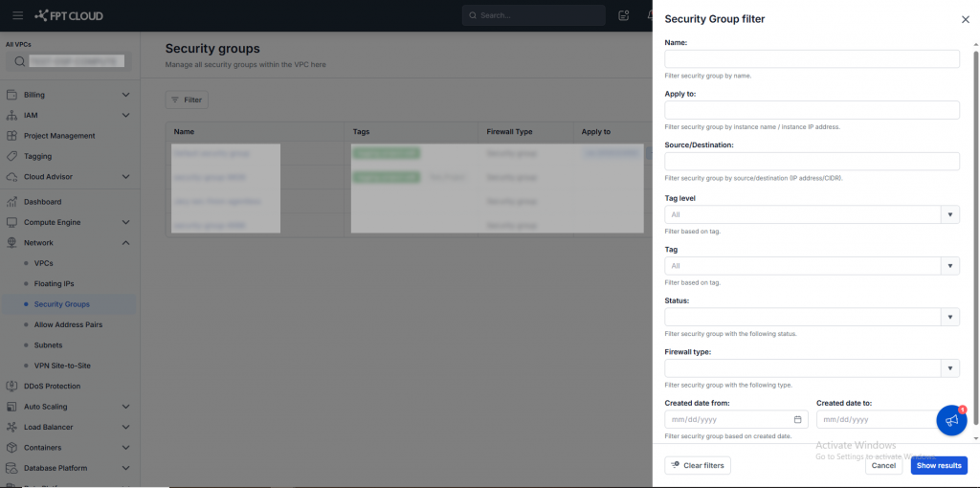
Task: Click the Source/Destination input field
Action: coord(812,162)
